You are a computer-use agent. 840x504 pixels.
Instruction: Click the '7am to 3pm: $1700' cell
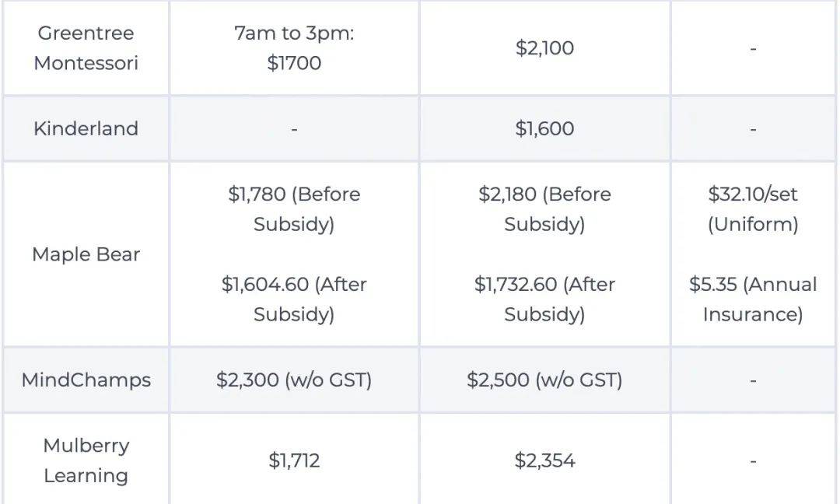coord(294,48)
